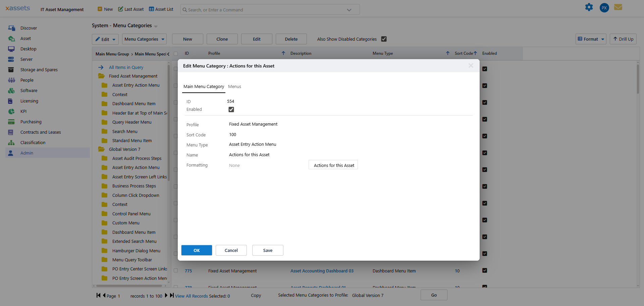Expand the Edit dropdown button

114,39
